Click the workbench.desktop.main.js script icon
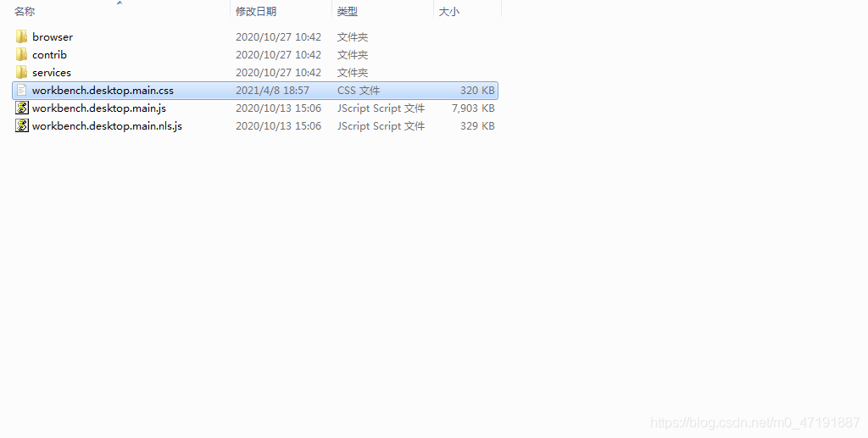This screenshot has height=438, width=868. 21,108
